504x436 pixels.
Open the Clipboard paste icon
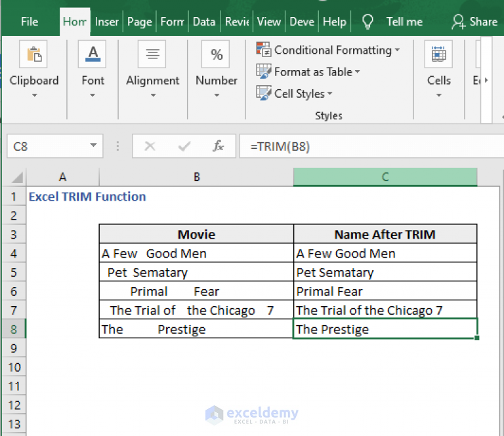point(33,54)
